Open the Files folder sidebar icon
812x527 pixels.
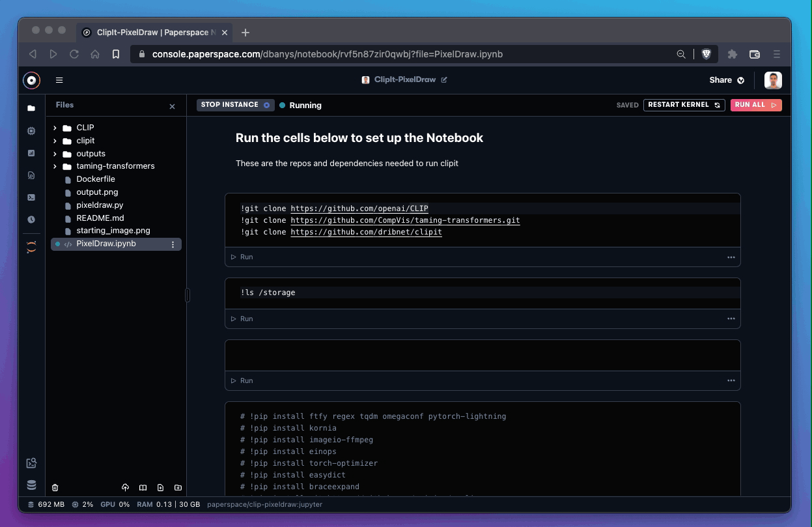31,108
